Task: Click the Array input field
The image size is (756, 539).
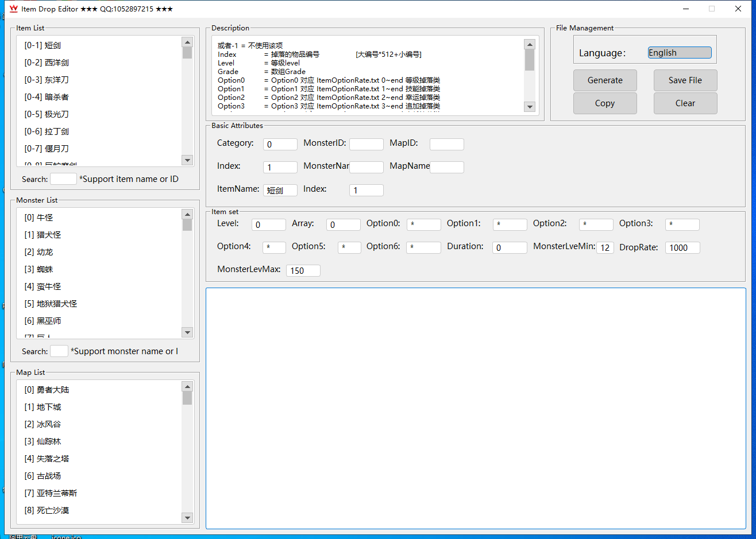Action: coord(344,225)
